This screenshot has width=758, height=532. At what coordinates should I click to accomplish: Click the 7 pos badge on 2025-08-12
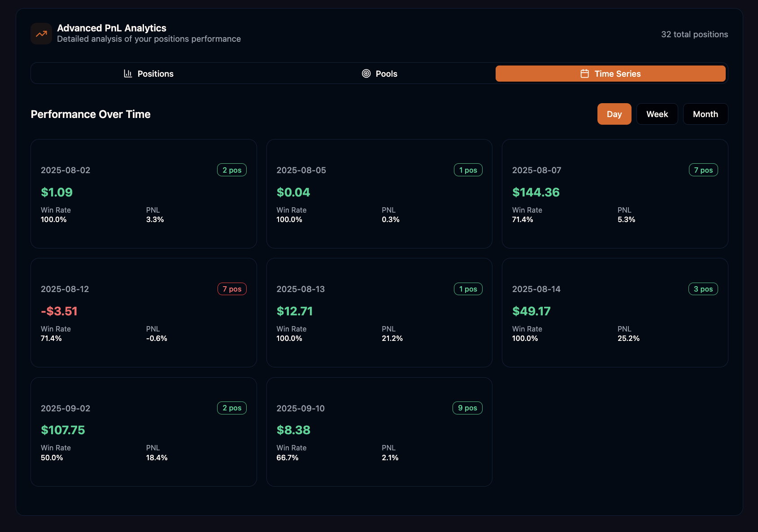pos(231,289)
